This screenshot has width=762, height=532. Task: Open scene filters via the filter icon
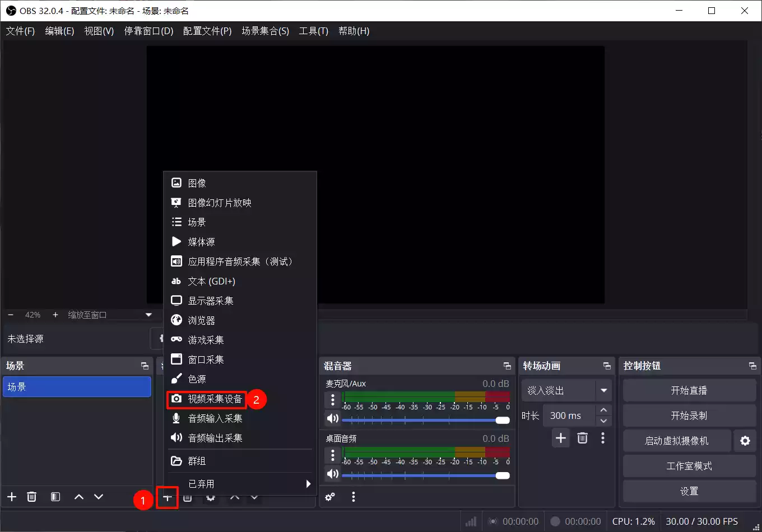(55, 497)
